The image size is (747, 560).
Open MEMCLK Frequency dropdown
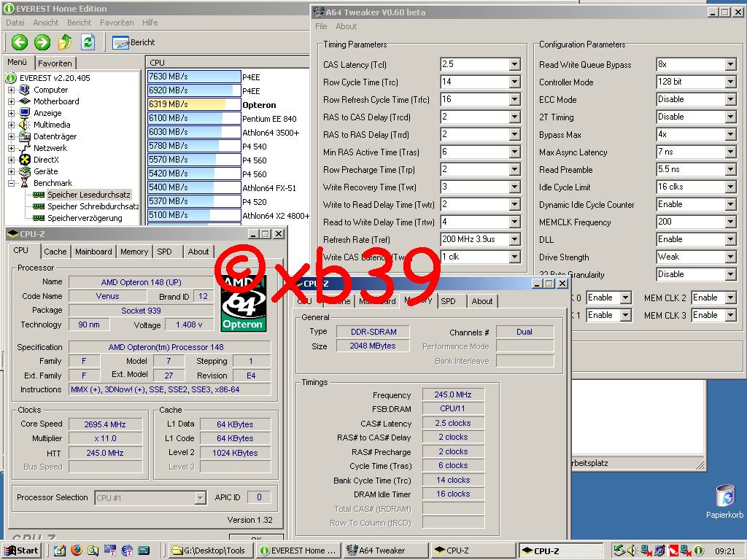pyautogui.click(x=731, y=222)
